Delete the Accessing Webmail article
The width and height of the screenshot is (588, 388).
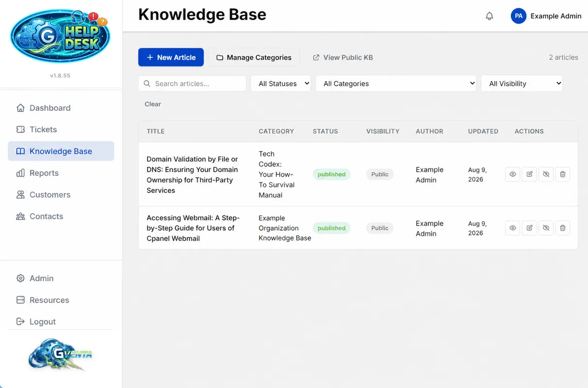[562, 228]
